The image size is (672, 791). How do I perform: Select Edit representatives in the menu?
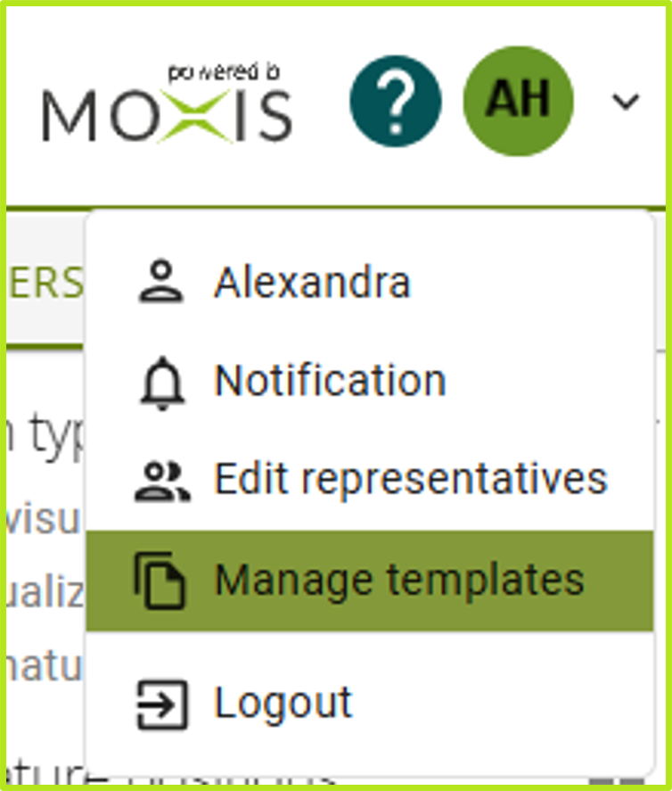click(411, 478)
